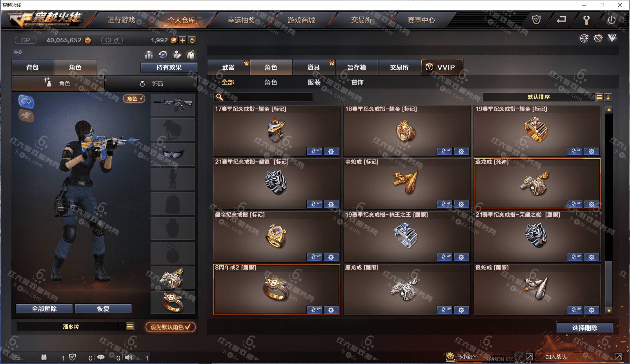Viewport: 630px width, 364px height.
Task: Toggle the 角色 checkmark above character preview
Action: pos(134,99)
